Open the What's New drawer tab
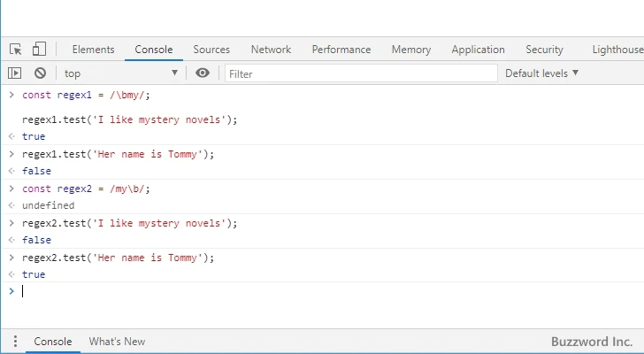The image size is (644, 354). click(x=117, y=342)
